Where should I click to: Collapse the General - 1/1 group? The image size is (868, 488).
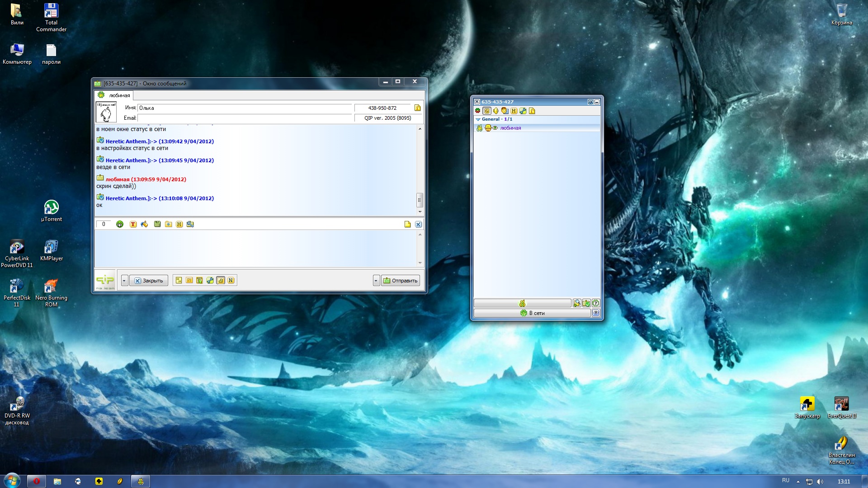[x=478, y=119]
